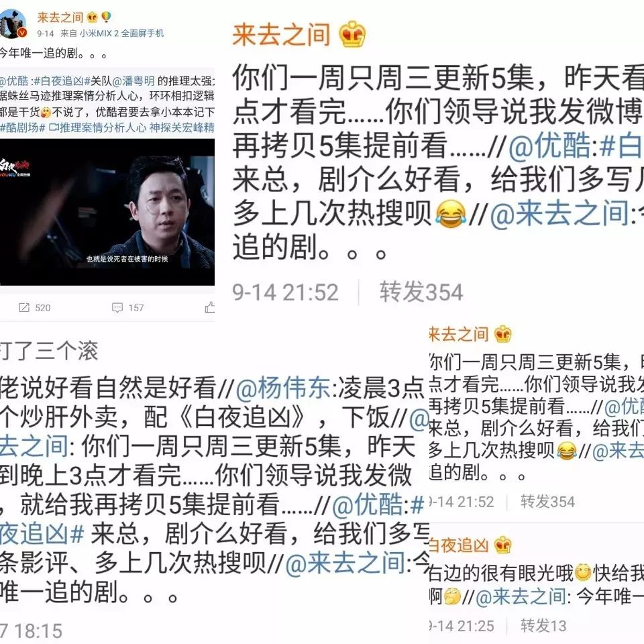Open the #酷剧场# hashtag link
Image resolution: width=644 pixels, height=644 pixels.
[23, 127]
